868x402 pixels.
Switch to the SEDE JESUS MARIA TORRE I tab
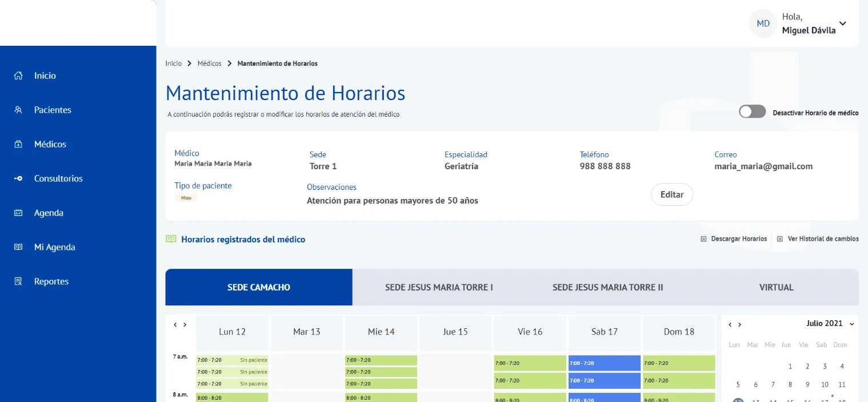(438, 286)
